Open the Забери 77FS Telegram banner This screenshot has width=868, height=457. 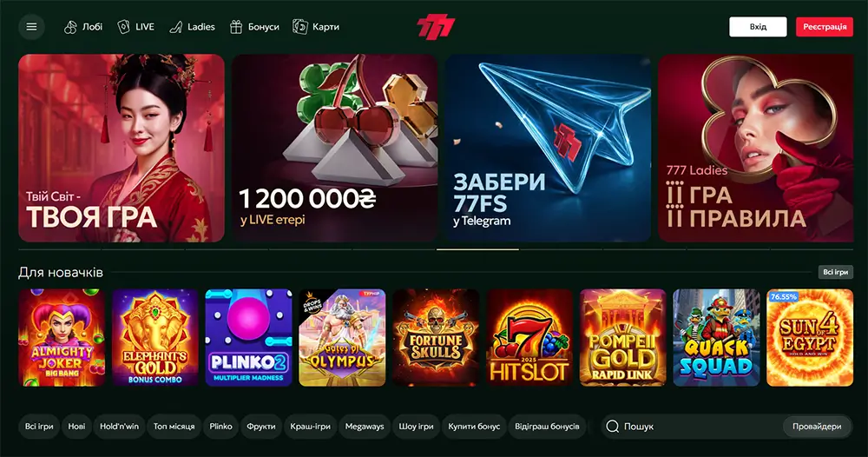(x=548, y=148)
